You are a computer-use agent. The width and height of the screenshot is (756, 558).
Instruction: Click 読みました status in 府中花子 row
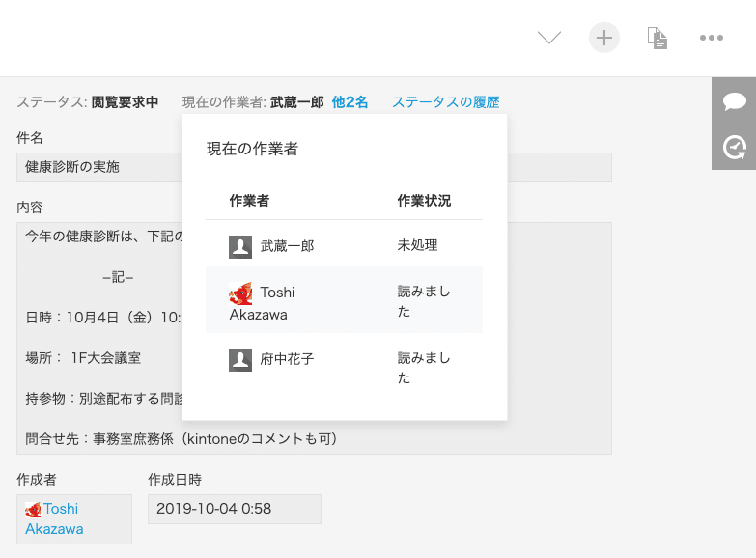[424, 368]
